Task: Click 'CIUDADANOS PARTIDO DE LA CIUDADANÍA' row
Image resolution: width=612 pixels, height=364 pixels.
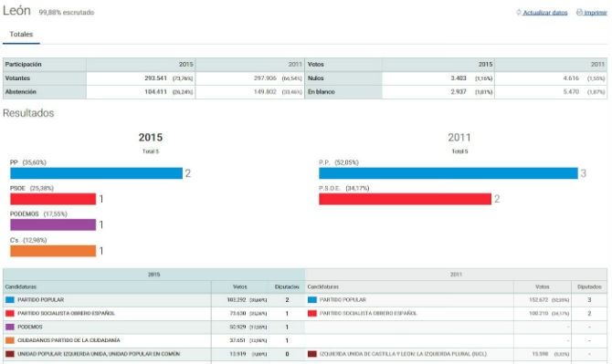Action: point(69,340)
